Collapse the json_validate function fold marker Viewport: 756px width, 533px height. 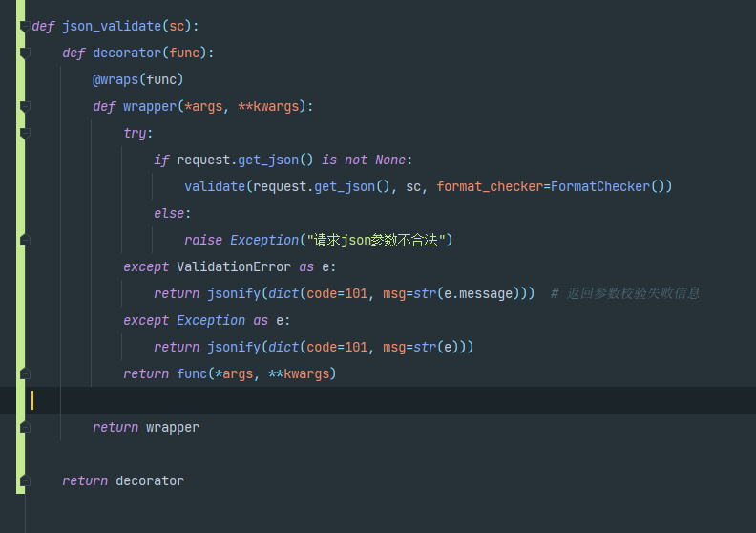click(25, 26)
